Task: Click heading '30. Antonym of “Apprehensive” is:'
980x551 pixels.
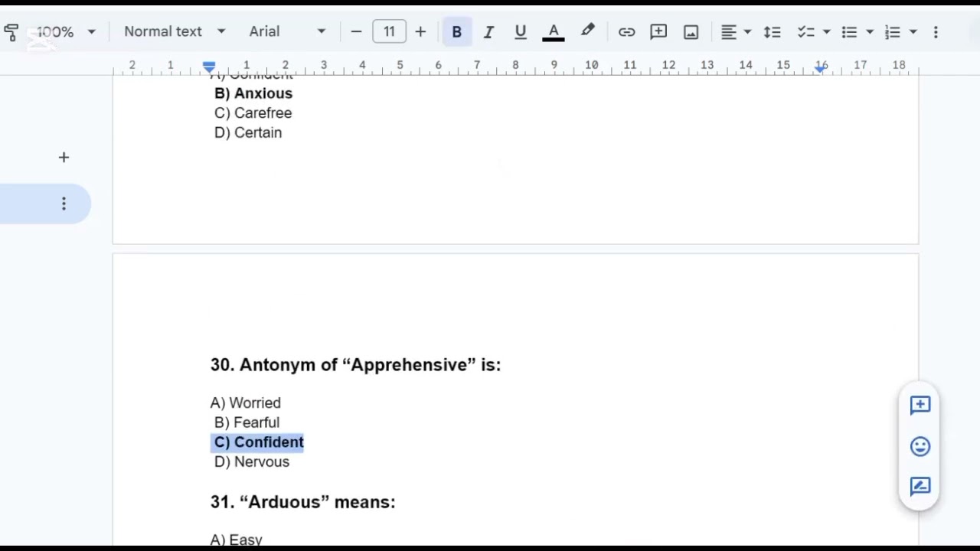Action: [x=355, y=365]
